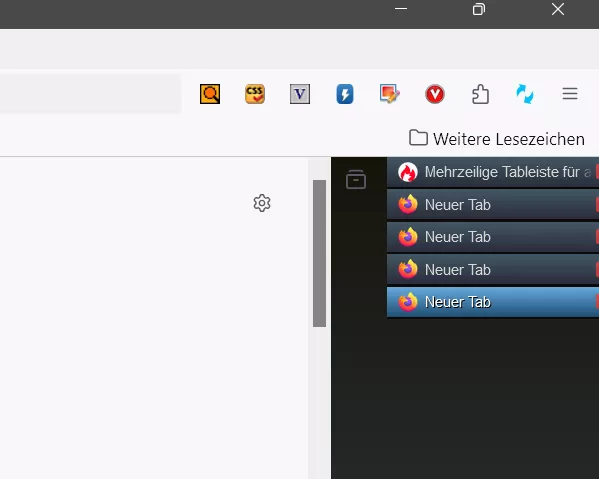Image resolution: width=599 pixels, height=479 pixels.
Task: Click the archive box icon in sidebar
Action: pos(356,179)
